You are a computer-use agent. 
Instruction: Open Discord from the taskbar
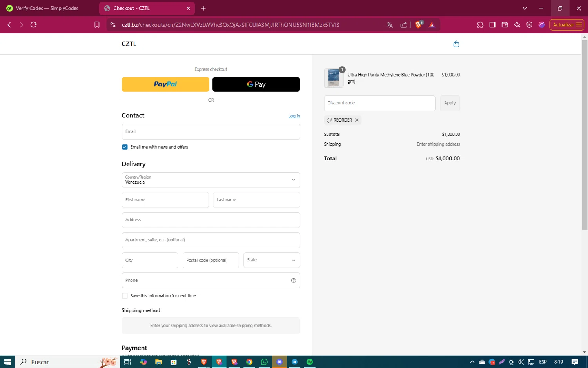pos(279,362)
